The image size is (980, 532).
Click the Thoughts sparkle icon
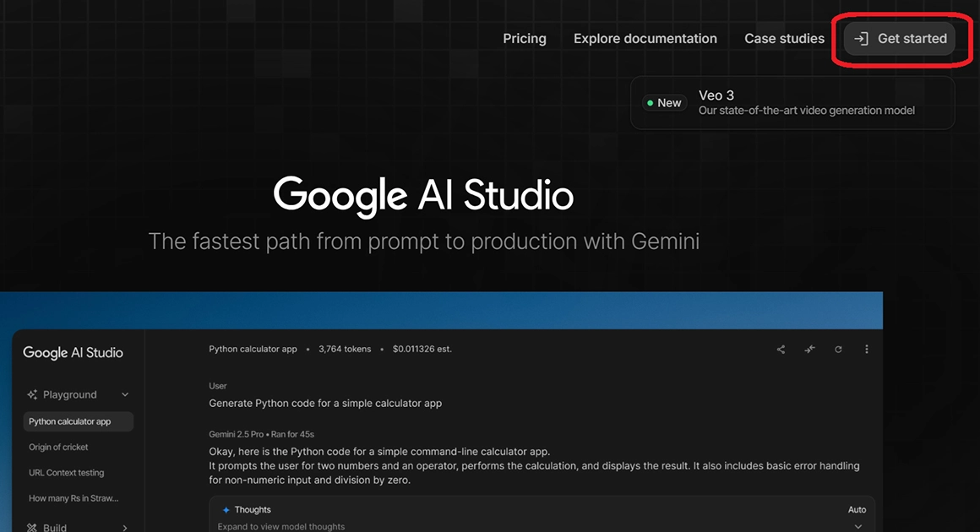click(226, 510)
